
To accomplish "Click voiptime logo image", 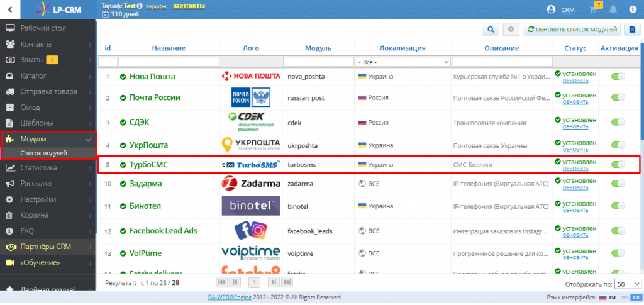I will click(251, 253).
